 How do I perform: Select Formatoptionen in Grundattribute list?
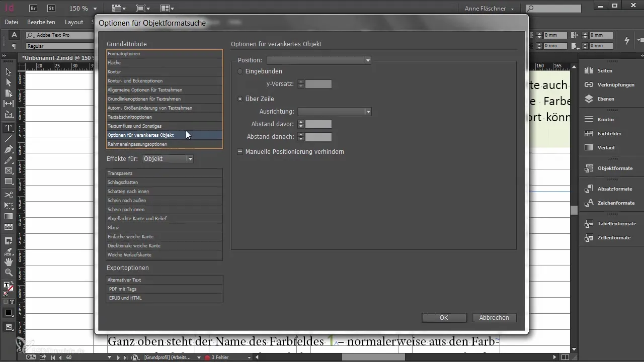coord(165,54)
